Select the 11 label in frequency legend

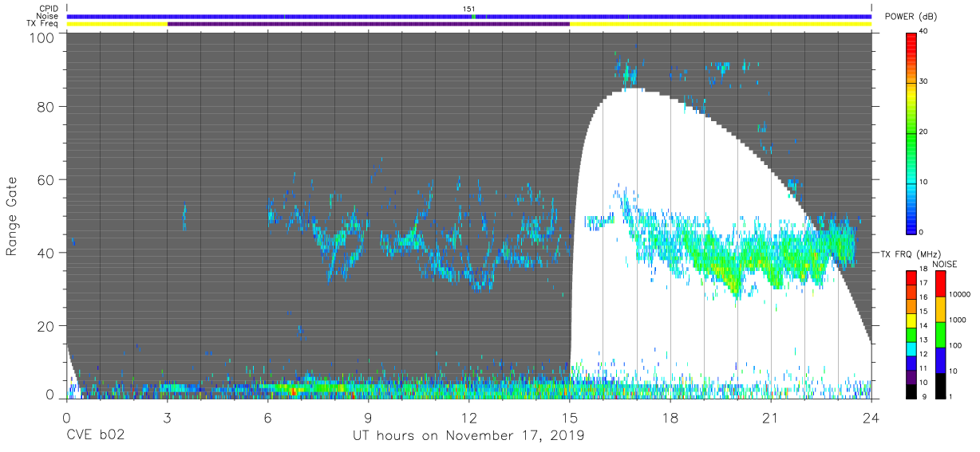(x=923, y=368)
